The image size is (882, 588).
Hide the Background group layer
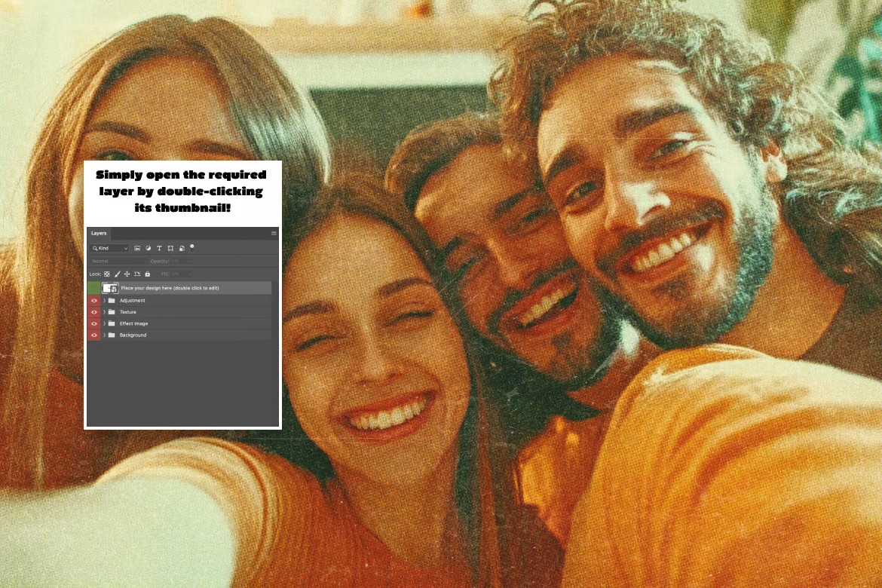click(x=94, y=335)
